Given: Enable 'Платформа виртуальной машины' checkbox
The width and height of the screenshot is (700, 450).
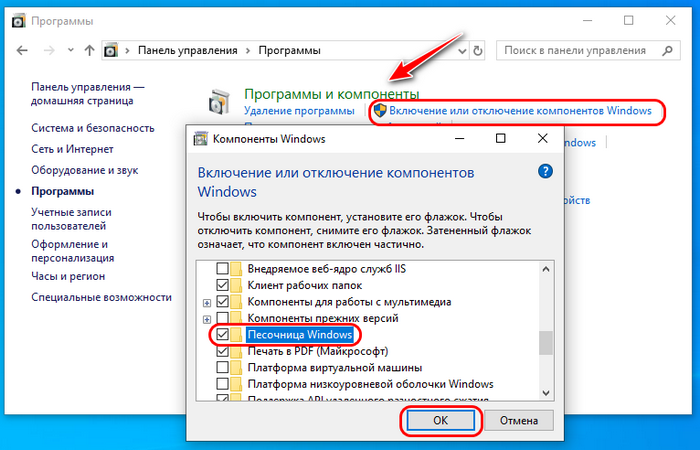Looking at the screenshot, I should (x=222, y=368).
